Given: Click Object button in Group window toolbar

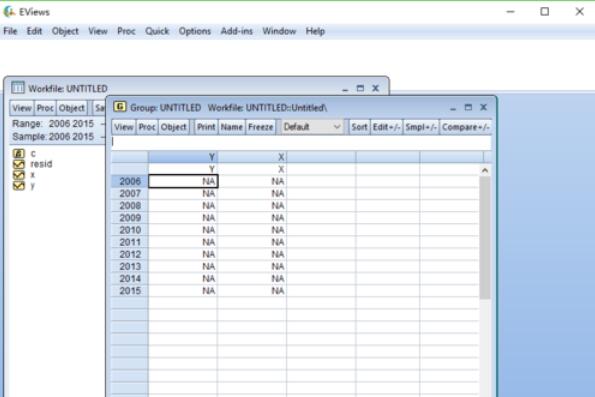Looking at the screenshot, I should (173, 127).
